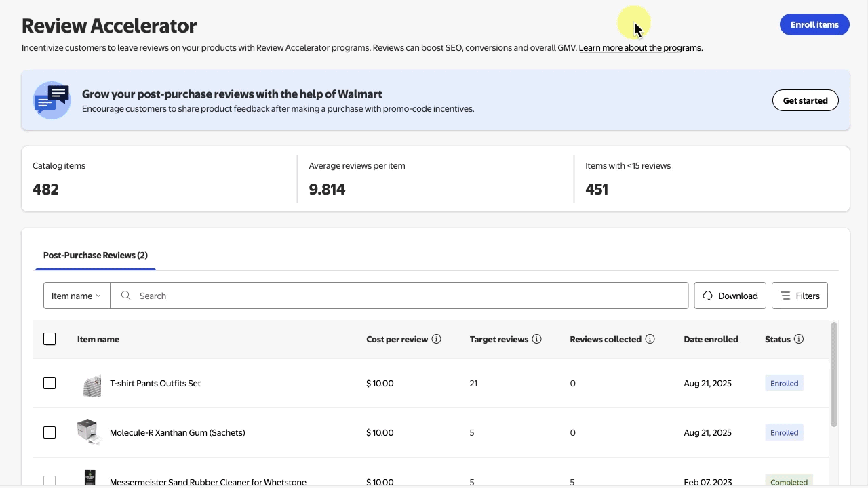868x488 pixels.
Task: Click into the Search input field
Action: 407,296
